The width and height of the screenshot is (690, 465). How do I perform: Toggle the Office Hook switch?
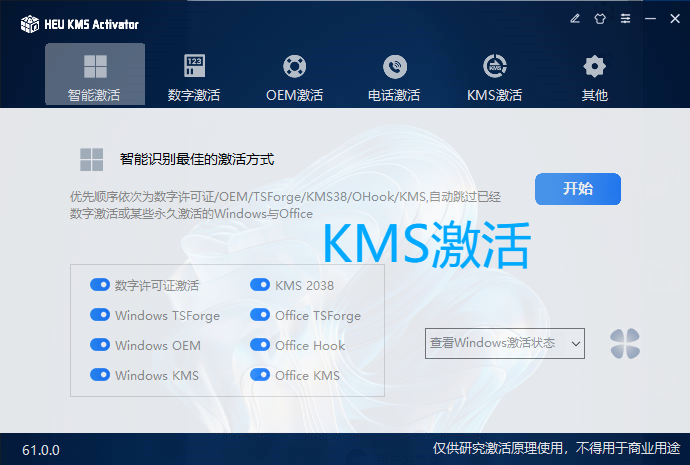(260, 344)
